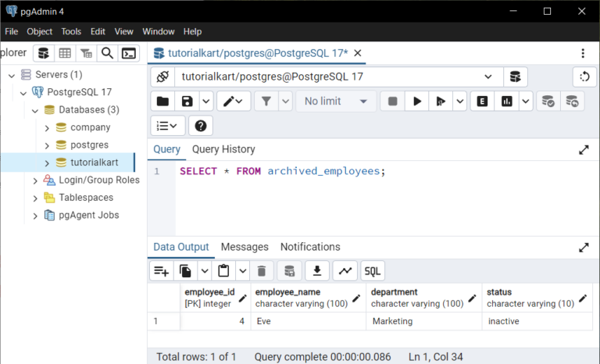Viewport: 600px width, 364px height.
Task: Open the Tools menu
Action: pos(71,31)
